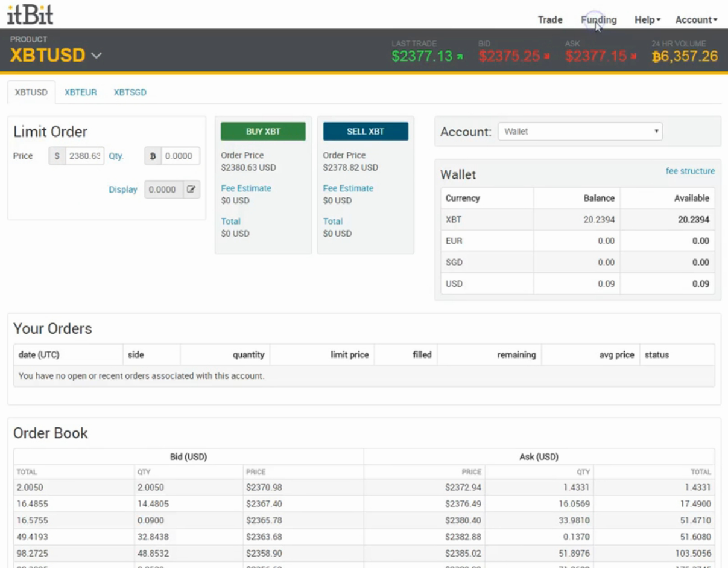Click the date (UTC) column header
Screen dimensions: 728x568
tap(68, 355)
